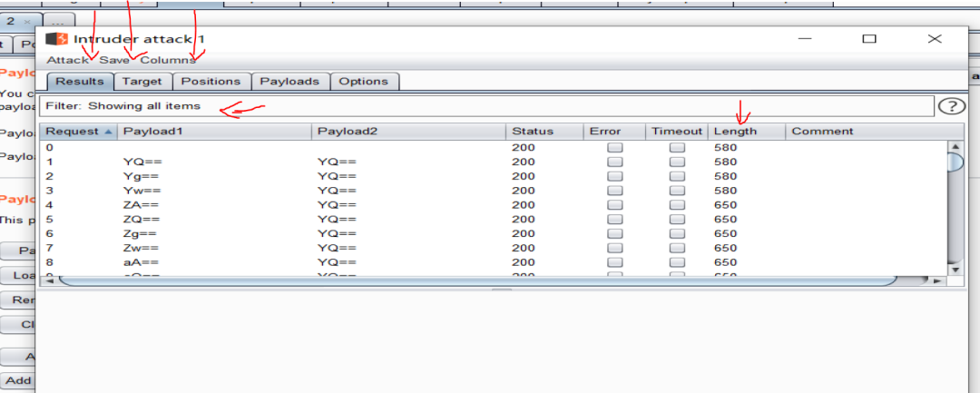Click the results pane splitter handle
980x393 pixels.
click(501, 290)
